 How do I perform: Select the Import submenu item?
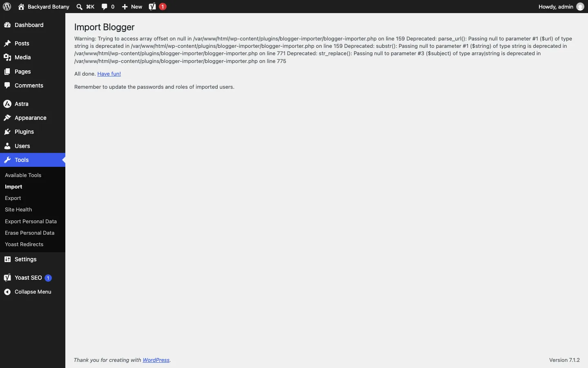(x=13, y=187)
